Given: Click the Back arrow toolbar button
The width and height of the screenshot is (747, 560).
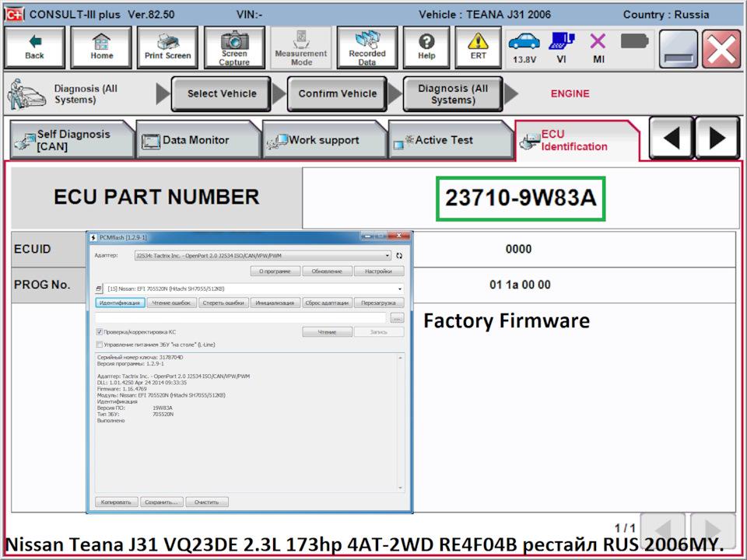Looking at the screenshot, I should point(34,47).
